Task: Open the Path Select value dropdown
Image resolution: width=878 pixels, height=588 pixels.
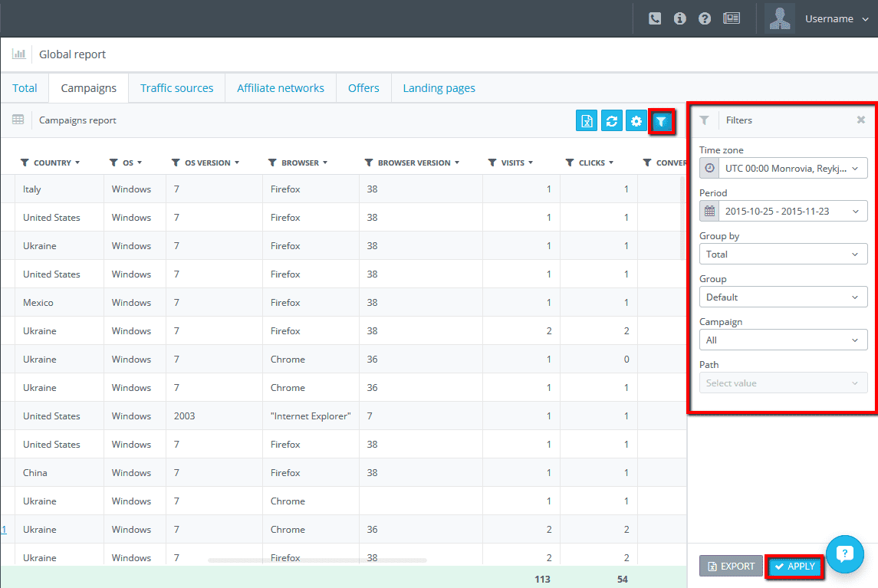Action: pos(784,383)
